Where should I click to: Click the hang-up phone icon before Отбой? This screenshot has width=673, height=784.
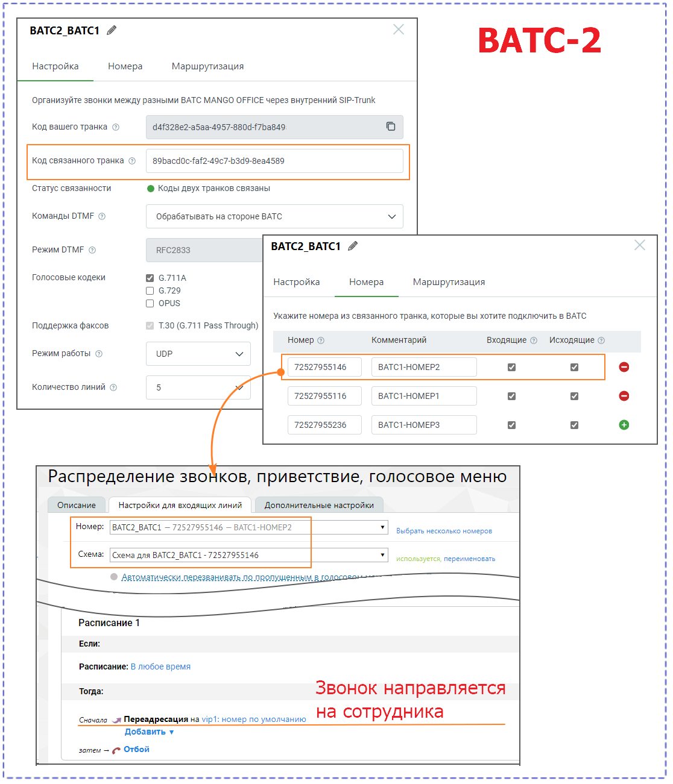(x=116, y=750)
